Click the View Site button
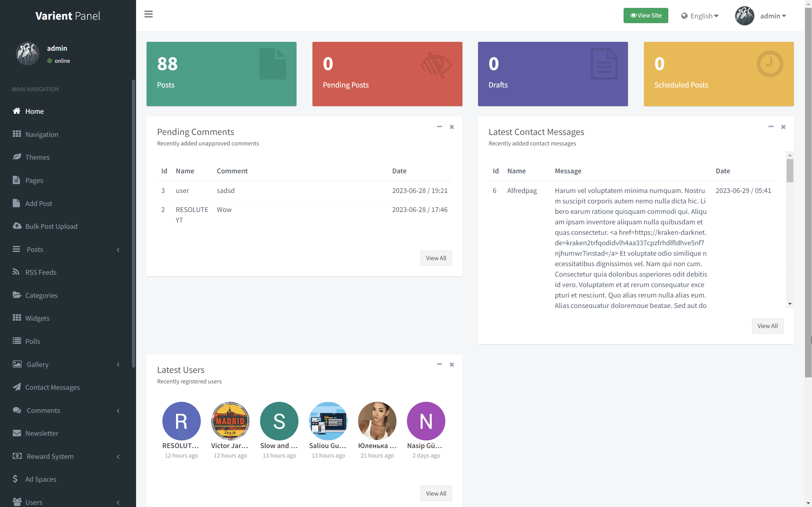 tap(645, 15)
